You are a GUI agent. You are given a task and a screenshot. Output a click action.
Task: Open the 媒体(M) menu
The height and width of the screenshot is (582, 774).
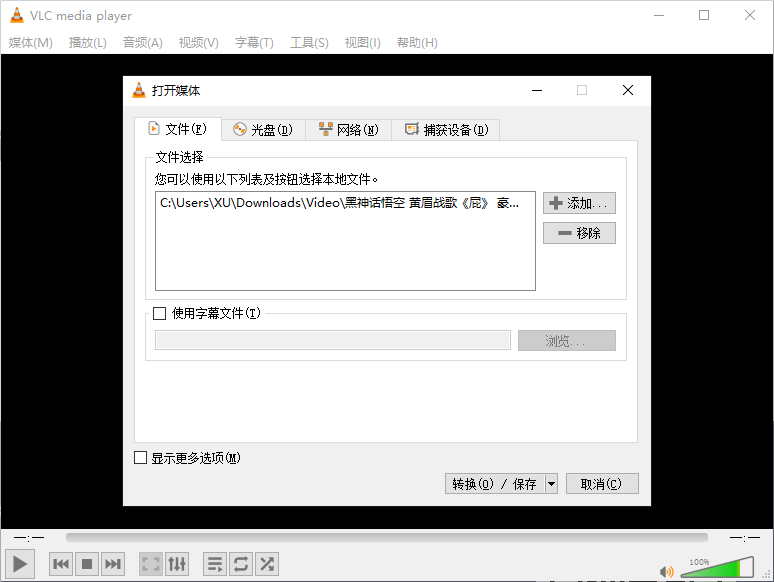[x=31, y=43]
